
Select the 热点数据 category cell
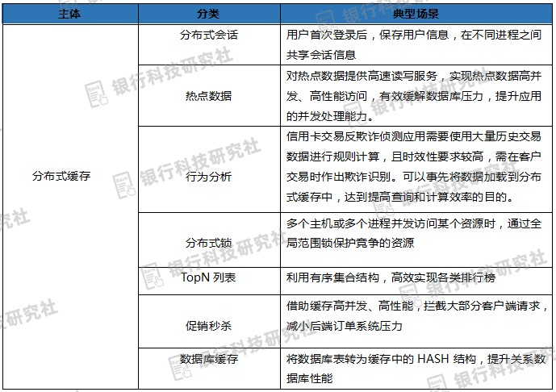(x=209, y=96)
